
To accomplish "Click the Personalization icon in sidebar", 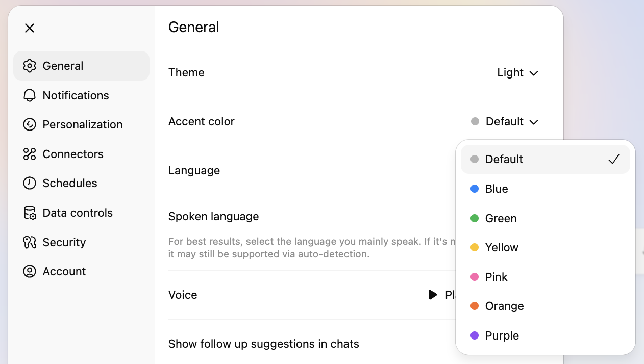I will point(30,124).
